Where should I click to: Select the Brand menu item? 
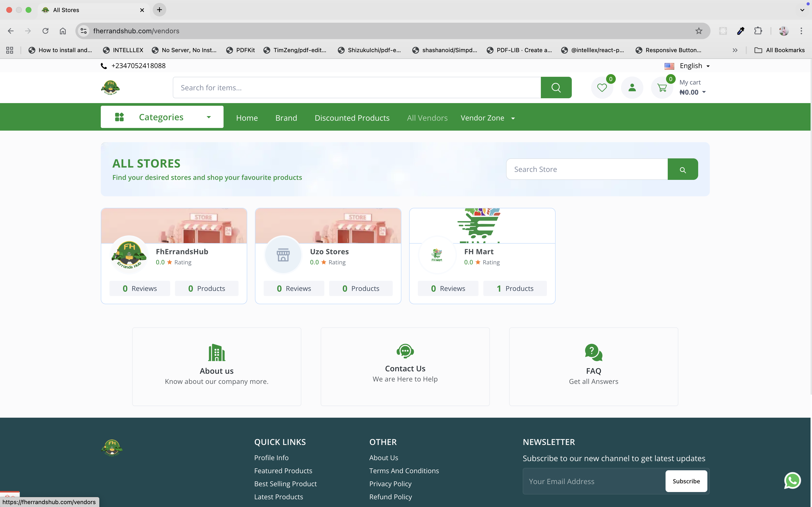(286, 118)
